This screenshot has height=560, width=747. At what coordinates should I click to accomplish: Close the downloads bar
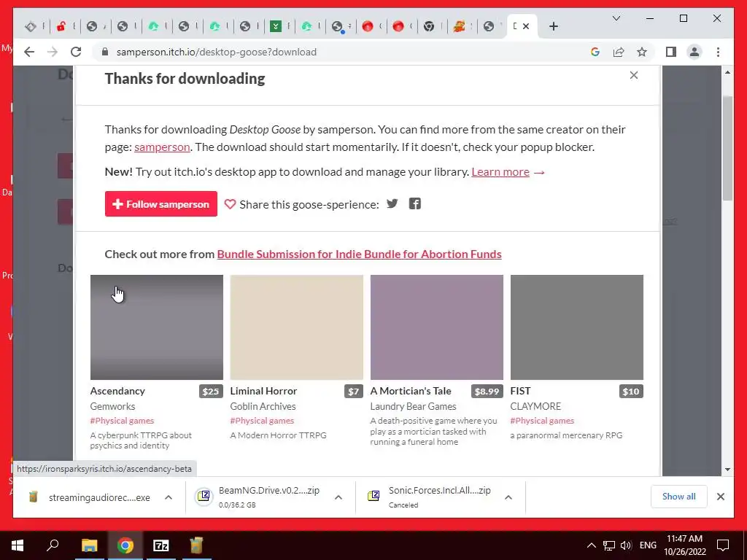[x=720, y=497]
